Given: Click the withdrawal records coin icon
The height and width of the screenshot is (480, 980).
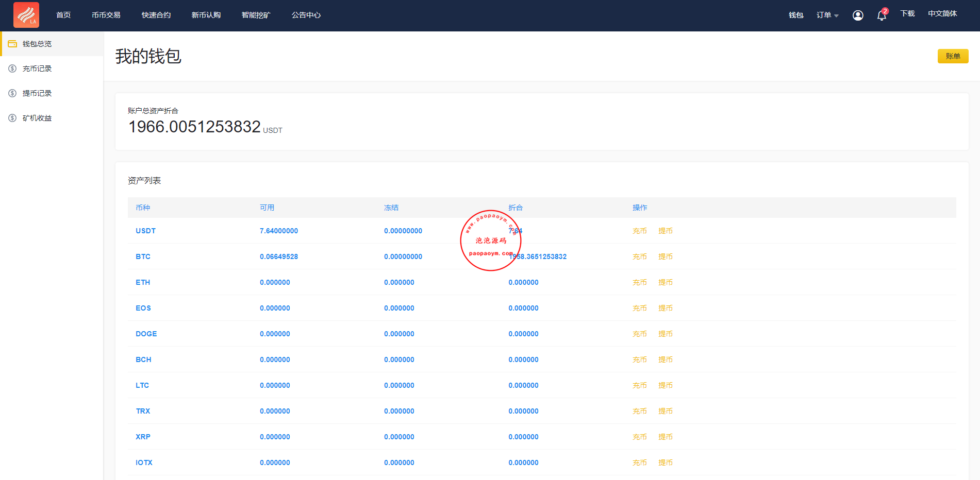Looking at the screenshot, I should point(12,93).
